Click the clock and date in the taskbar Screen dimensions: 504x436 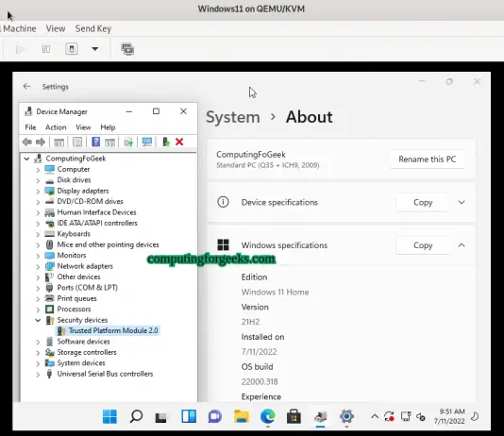(x=449, y=416)
